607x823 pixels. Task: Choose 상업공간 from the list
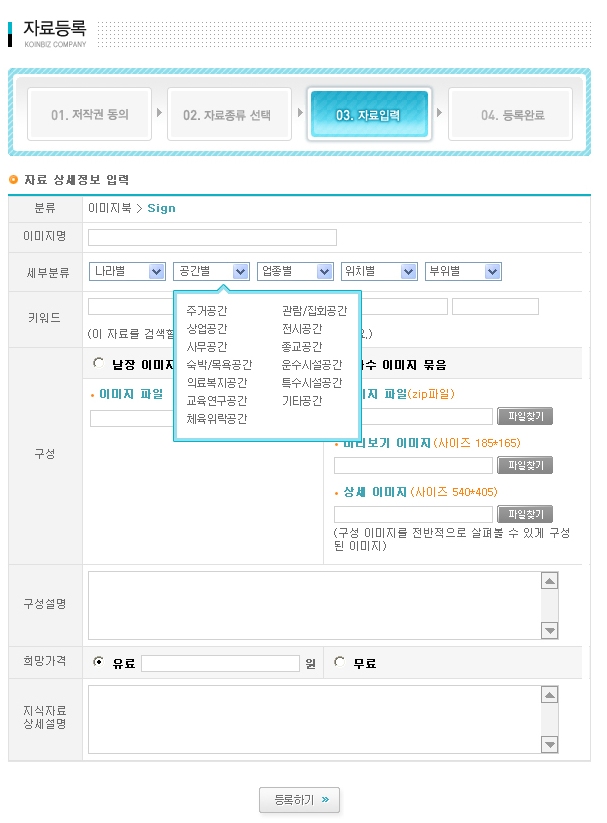click(207, 329)
